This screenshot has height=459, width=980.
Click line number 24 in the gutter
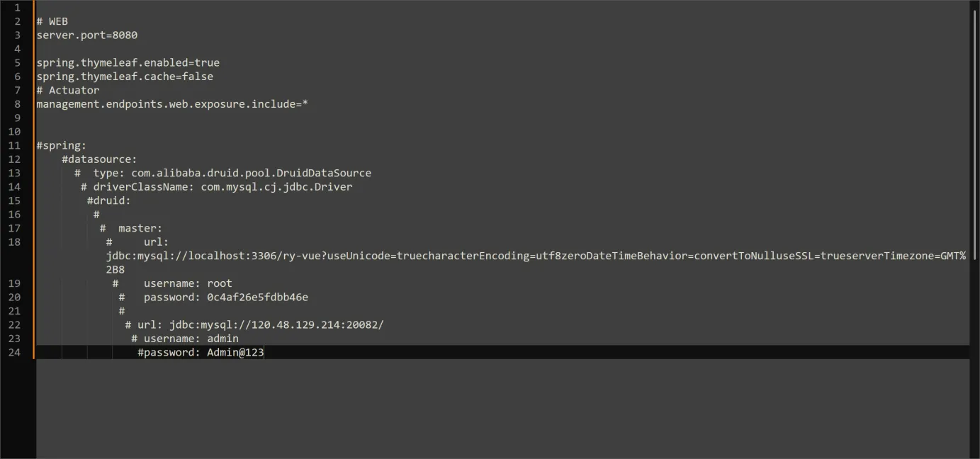click(x=14, y=353)
